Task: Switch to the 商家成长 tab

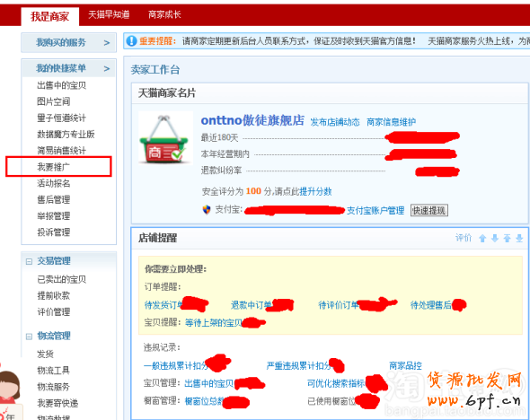Action: tap(164, 14)
